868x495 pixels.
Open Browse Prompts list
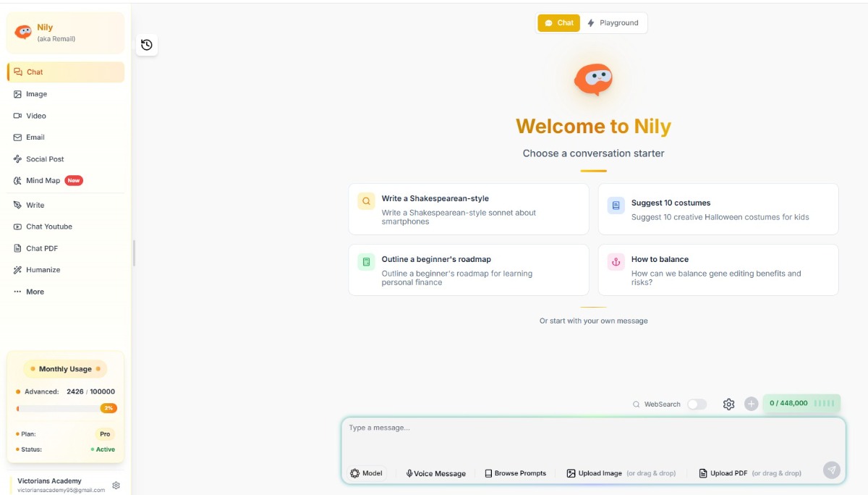click(x=515, y=473)
